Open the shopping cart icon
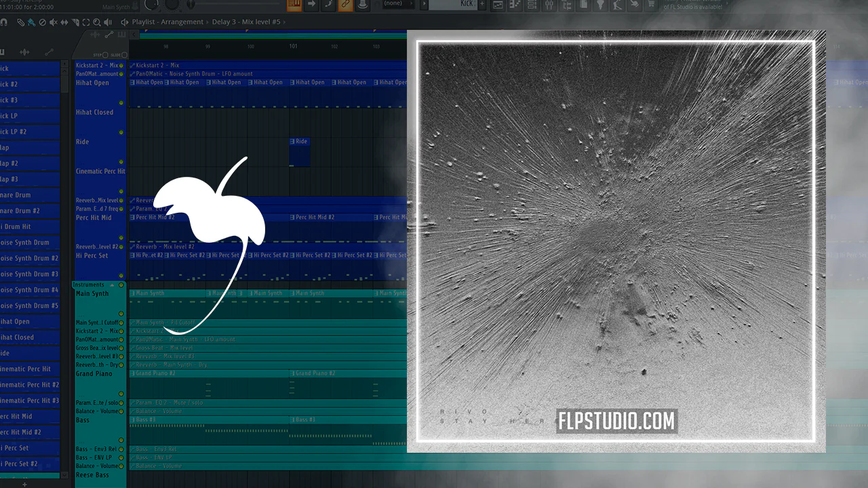This screenshot has width=868, height=488. coord(652,4)
